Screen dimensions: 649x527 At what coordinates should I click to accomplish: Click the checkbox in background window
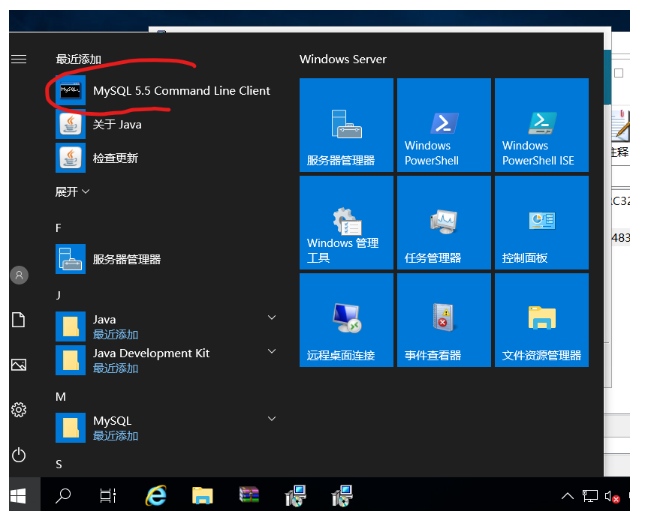click(619, 73)
